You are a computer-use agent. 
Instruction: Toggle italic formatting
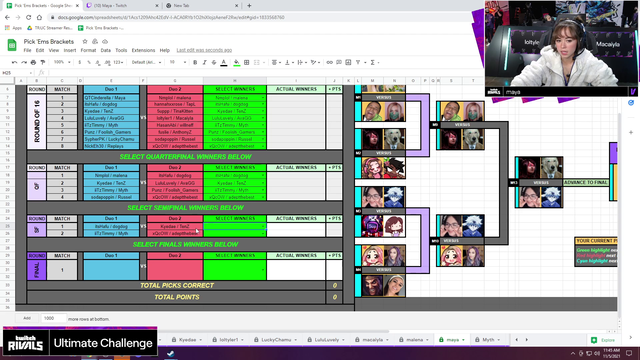click(x=204, y=62)
